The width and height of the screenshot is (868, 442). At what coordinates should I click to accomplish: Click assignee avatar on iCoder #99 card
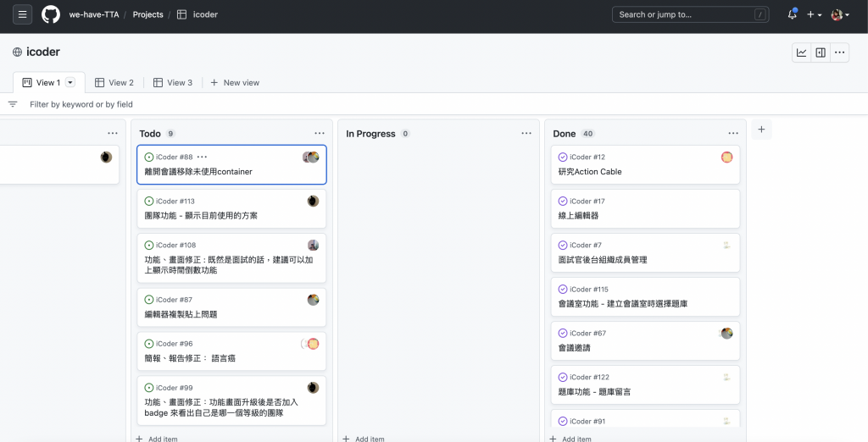click(x=314, y=388)
